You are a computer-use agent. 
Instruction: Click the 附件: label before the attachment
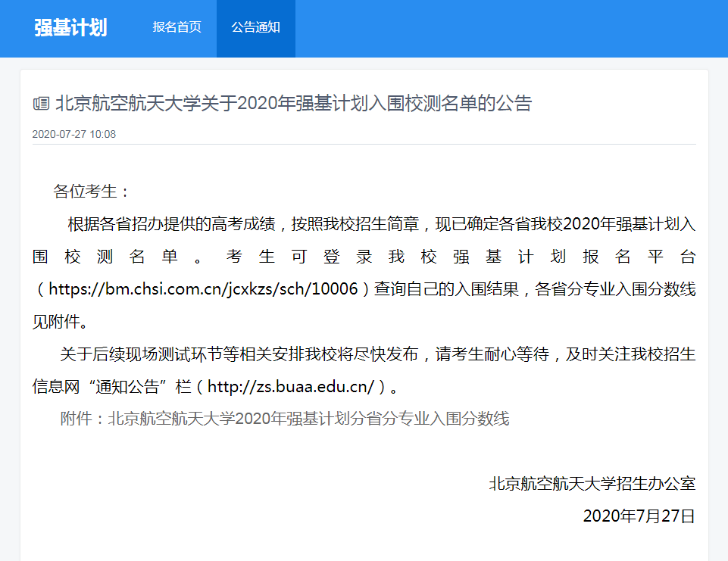pos(83,419)
